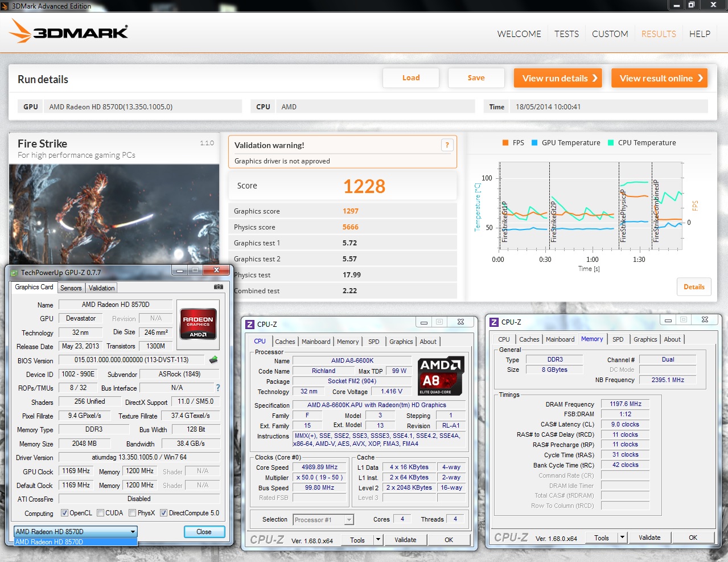Click the blue GPU Temperature legend square
This screenshot has width=728, height=562.
pos(534,143)
